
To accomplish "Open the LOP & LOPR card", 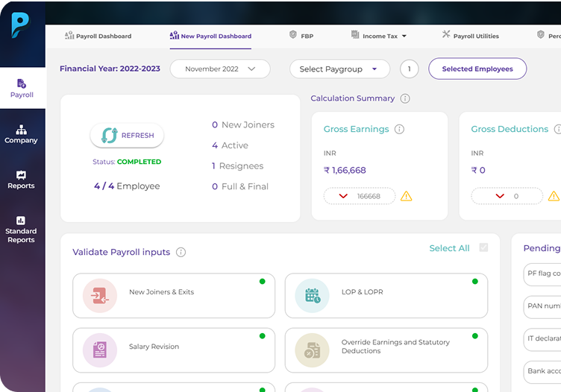I will 386,296.
